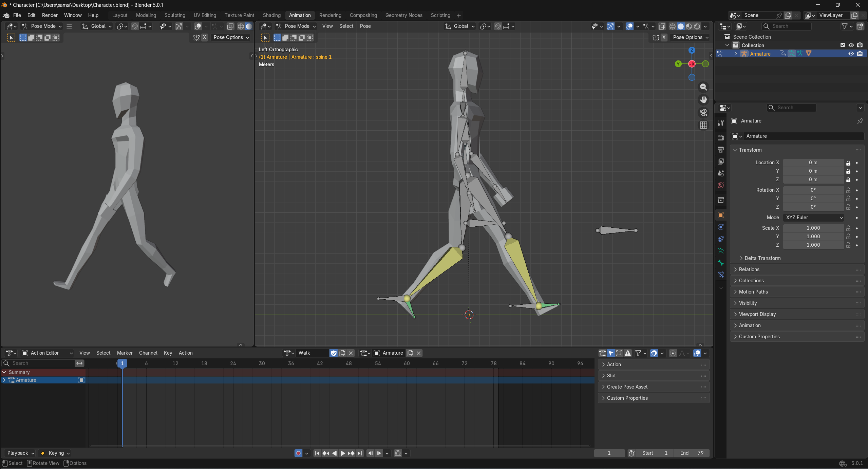Open the Tool properties tab
The height and width of the screenshot is (469, 868).
pyautogui.click(x=721, y=123)
